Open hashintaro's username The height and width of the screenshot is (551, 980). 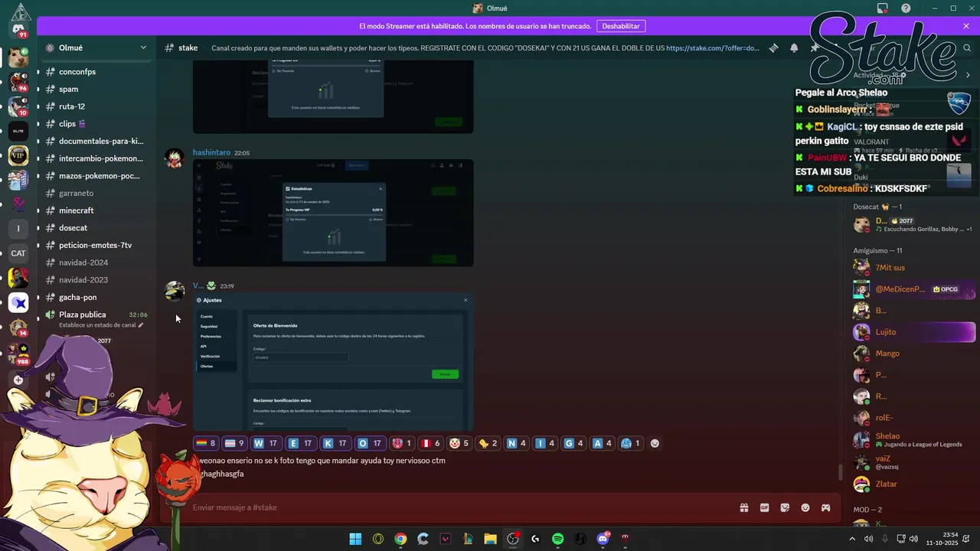(211, 152)
